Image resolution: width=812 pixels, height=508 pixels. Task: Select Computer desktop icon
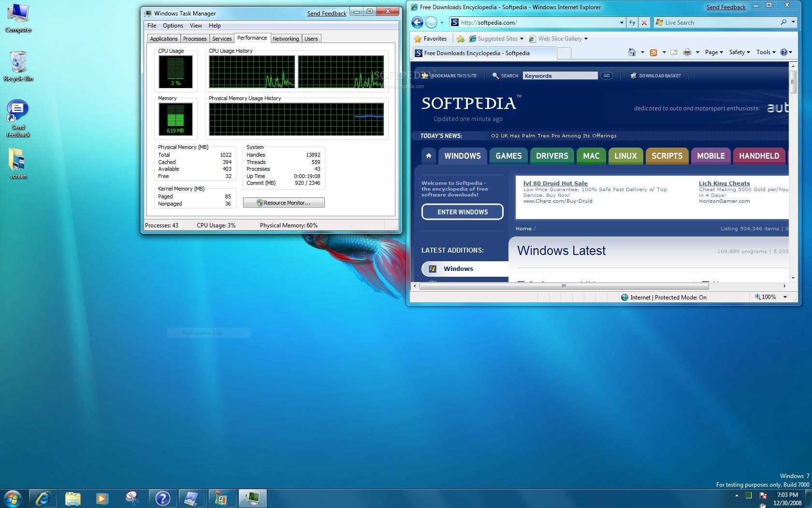pos(18,18)
